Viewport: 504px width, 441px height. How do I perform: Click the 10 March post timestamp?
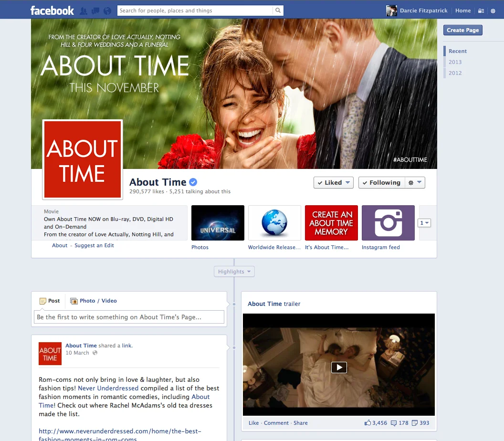77,353
